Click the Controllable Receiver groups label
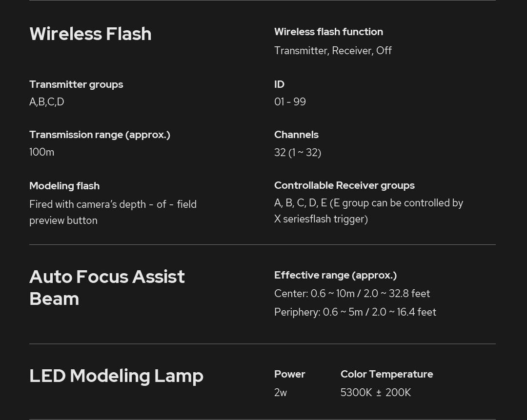This screenshot has width=527, height=420. click(x=344, y=185)
